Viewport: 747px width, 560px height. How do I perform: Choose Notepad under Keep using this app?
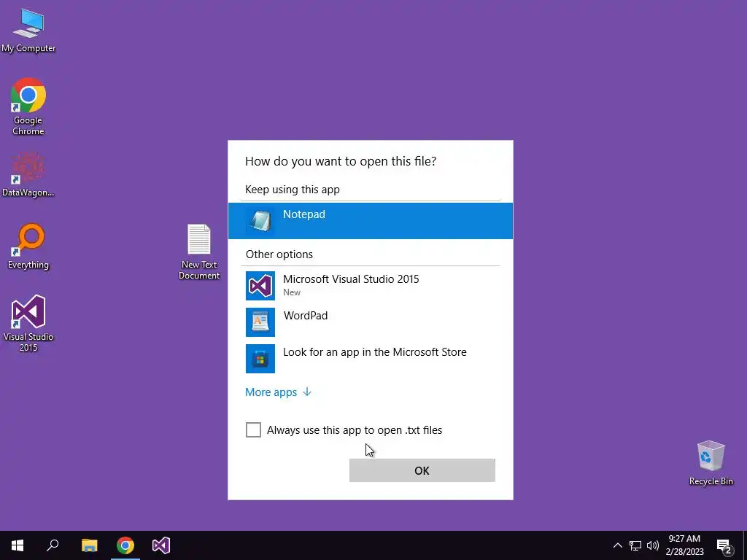click(x=370, y=220)
